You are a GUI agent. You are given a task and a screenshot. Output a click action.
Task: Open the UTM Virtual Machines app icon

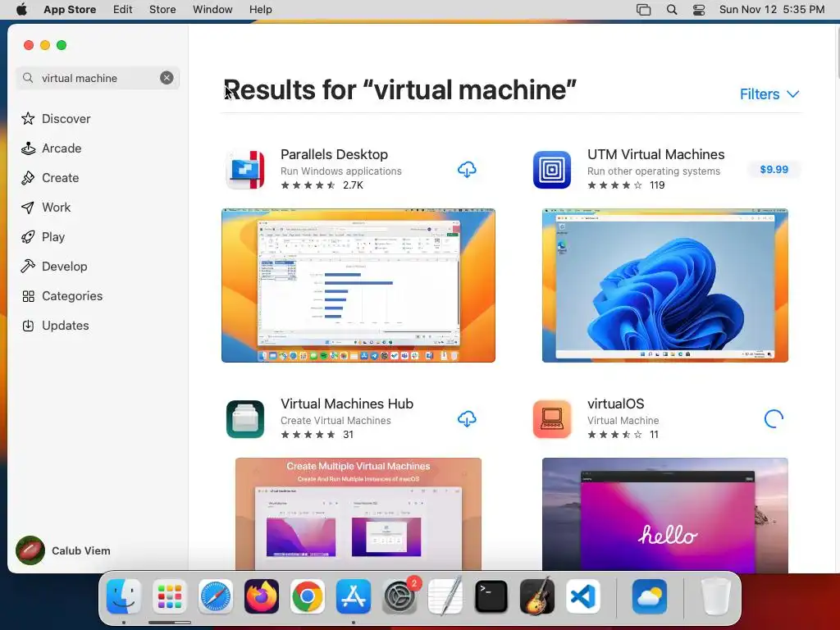click(x=552, y=170)
